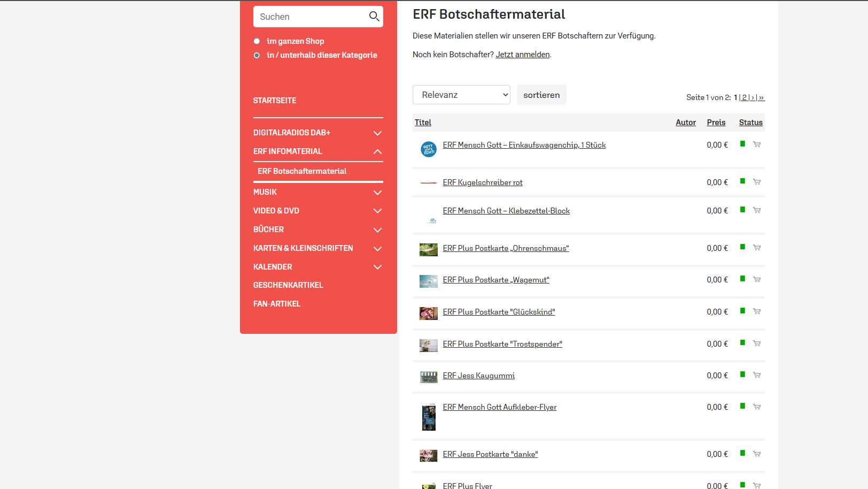Go to next page arrow '›'

tap(753, 97)
